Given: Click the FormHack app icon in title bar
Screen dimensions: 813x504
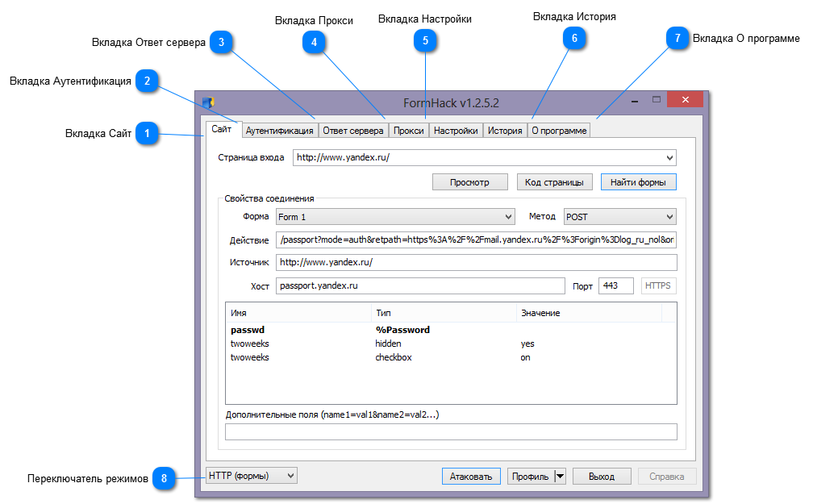Looking at the screenshot, I should (208, 102).
